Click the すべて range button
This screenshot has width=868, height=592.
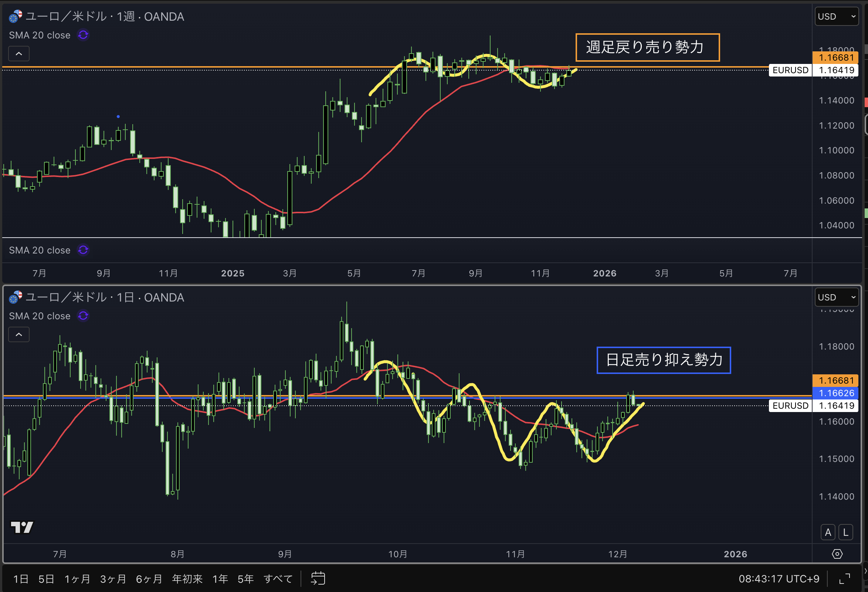point(277,579)
